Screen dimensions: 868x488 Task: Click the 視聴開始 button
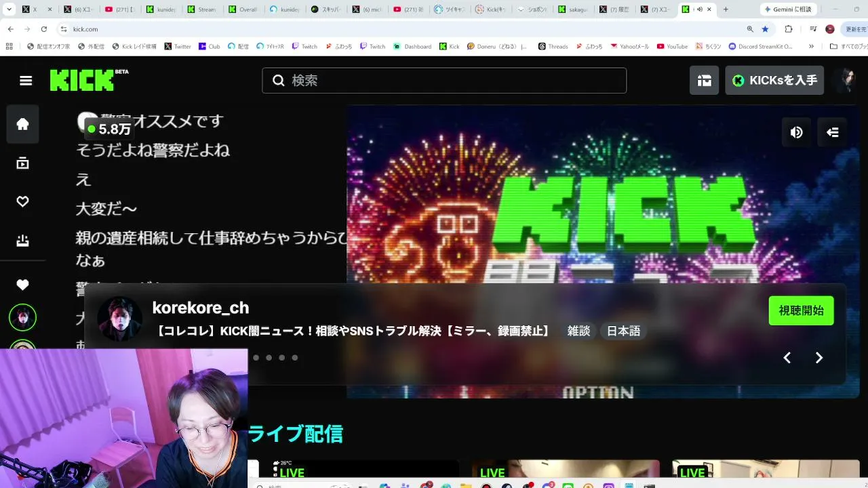click(x=801, y=310)
